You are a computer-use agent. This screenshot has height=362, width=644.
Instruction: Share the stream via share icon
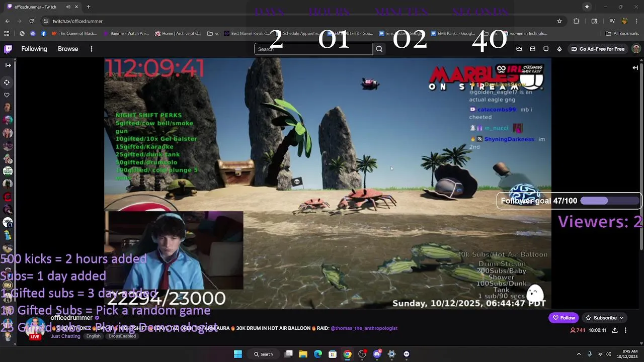(615, 330)
